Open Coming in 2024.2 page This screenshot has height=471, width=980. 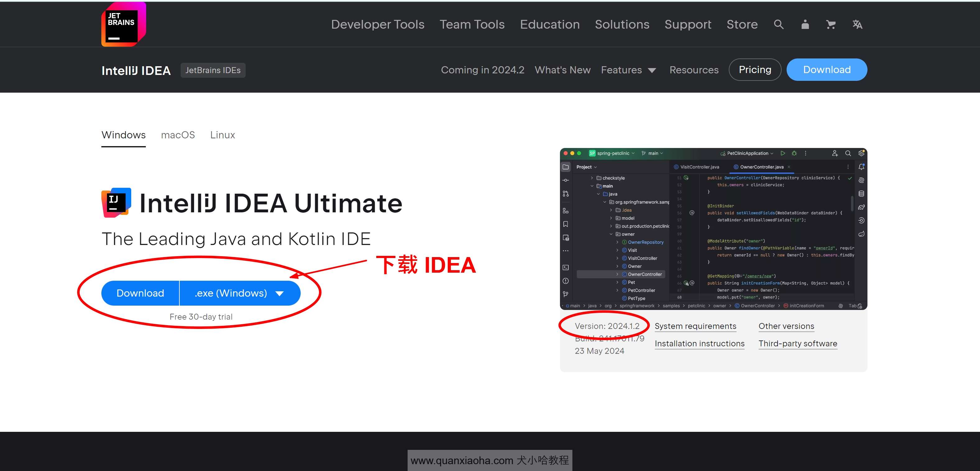483,70
